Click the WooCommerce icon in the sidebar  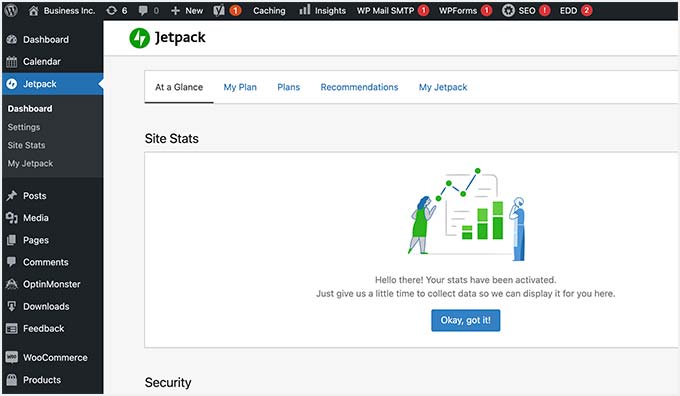tap(12, 357)
